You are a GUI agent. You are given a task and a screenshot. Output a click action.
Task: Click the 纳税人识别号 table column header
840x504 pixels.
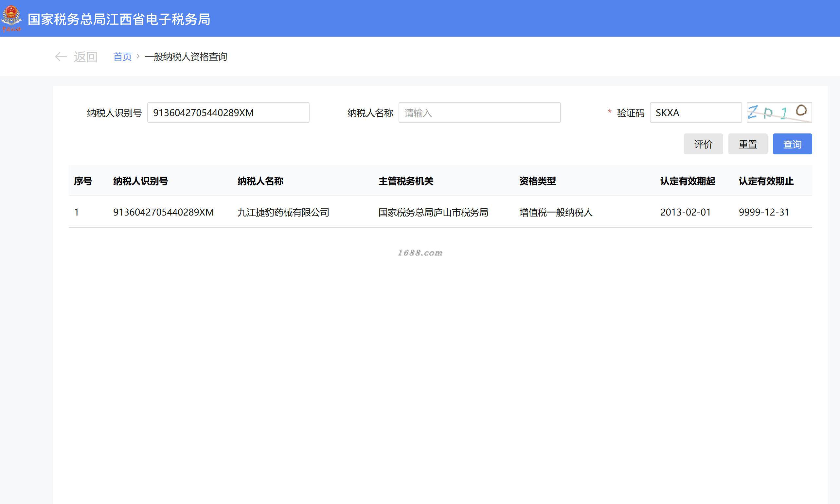coord(140,181)
